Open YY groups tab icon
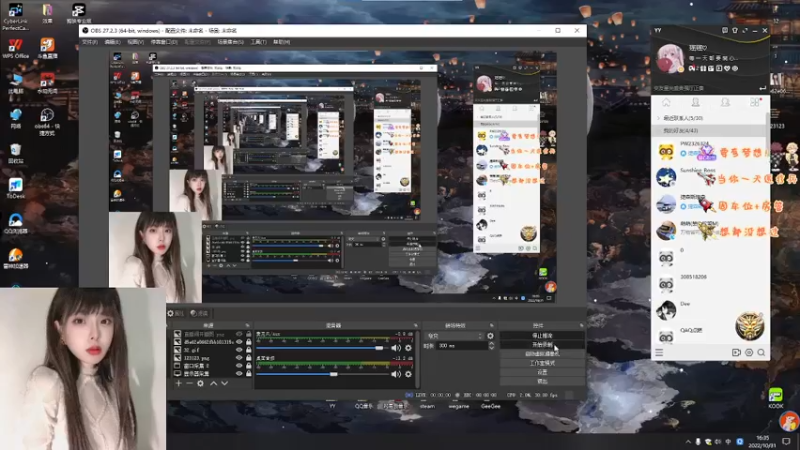 click(x=725, y=103)
